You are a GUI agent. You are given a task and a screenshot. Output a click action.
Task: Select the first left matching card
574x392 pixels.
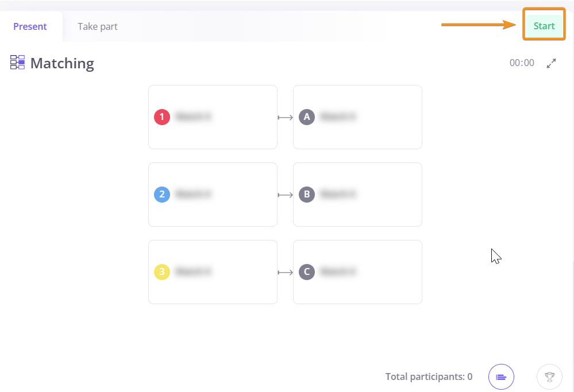(213, 117)
